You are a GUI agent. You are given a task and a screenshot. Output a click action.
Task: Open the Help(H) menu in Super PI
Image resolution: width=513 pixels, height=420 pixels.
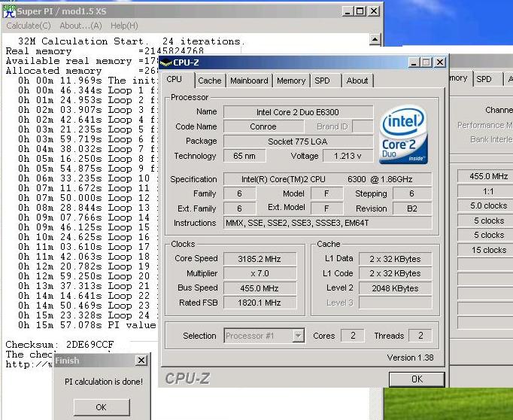[124, 26]
